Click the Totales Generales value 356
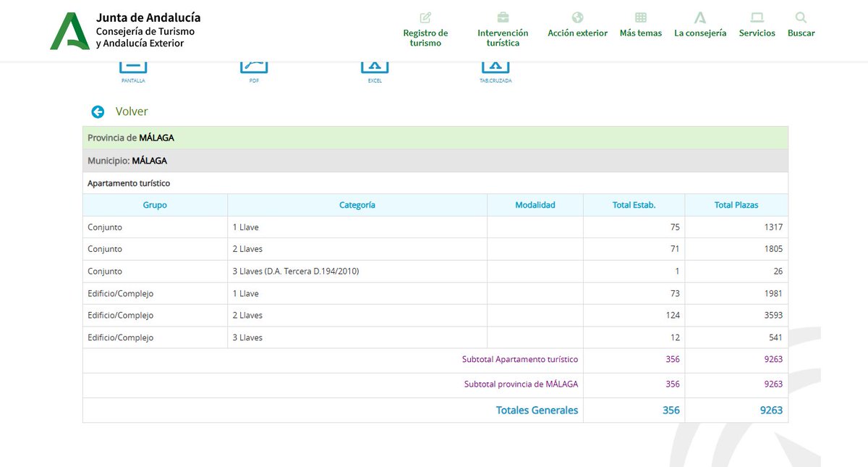 (671, 411)
